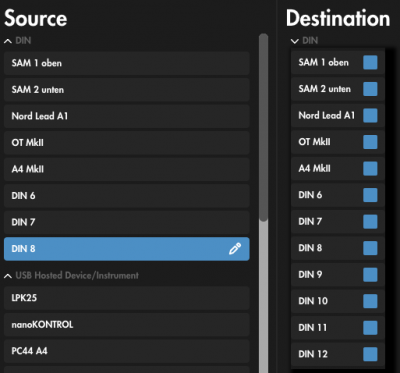Image resolution: width=400 pixels, height=373 pixels.
Task: Select DIN 7 in Source list
Action: [127, 222]
